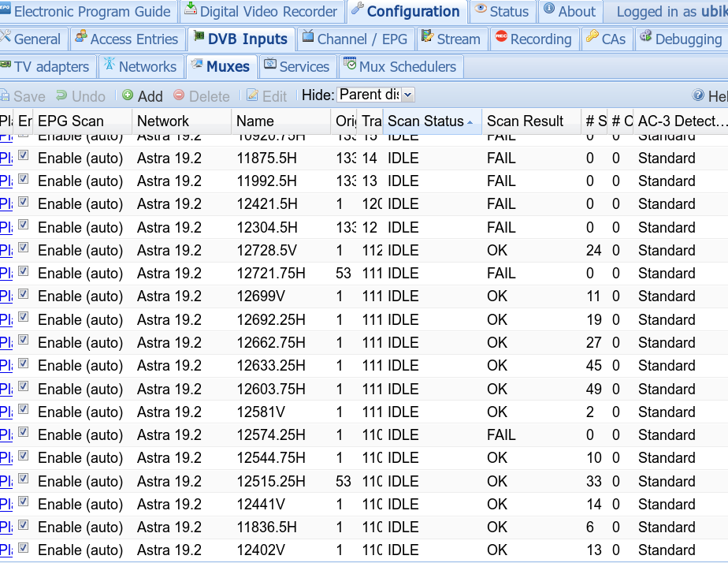728x563 pixels.
Task: Toggle Enabled checkbox for mux 12728.5V
Action: [x=23, y=248]
